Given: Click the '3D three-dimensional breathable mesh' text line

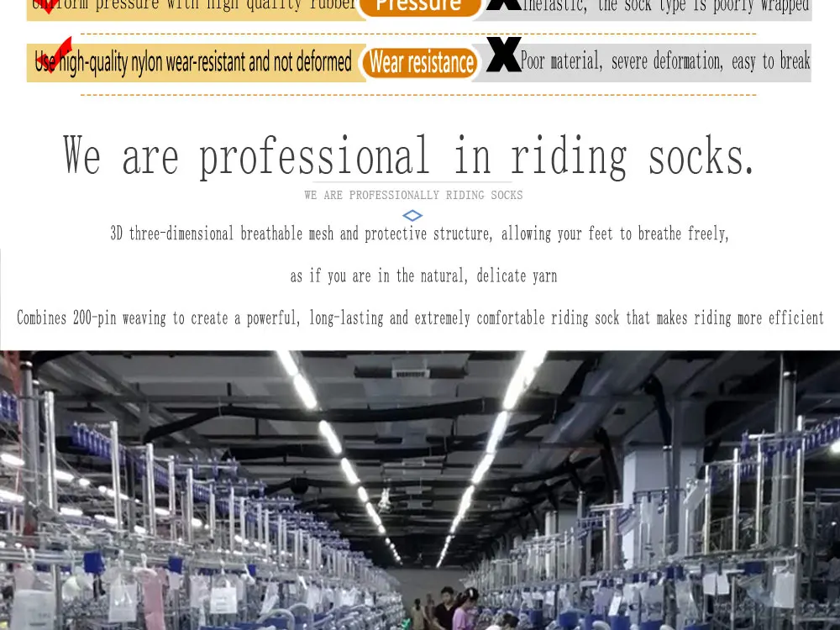Looking at the screenshot, I should click(419, 234).
